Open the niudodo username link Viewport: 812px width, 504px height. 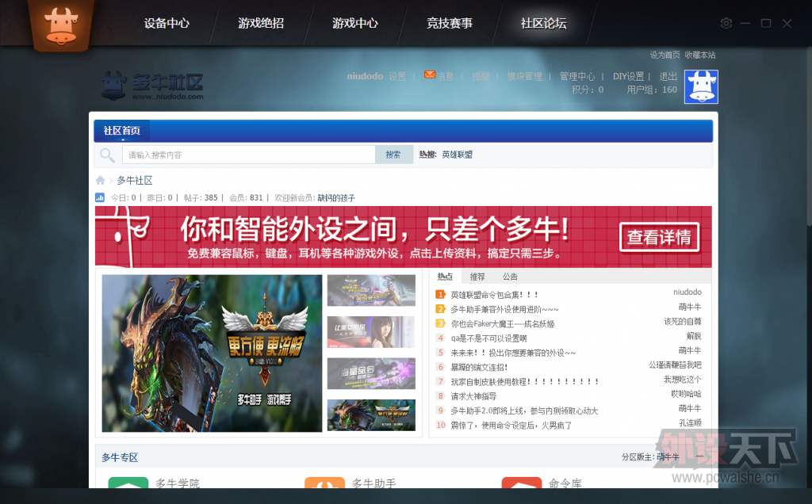point(365,76)
